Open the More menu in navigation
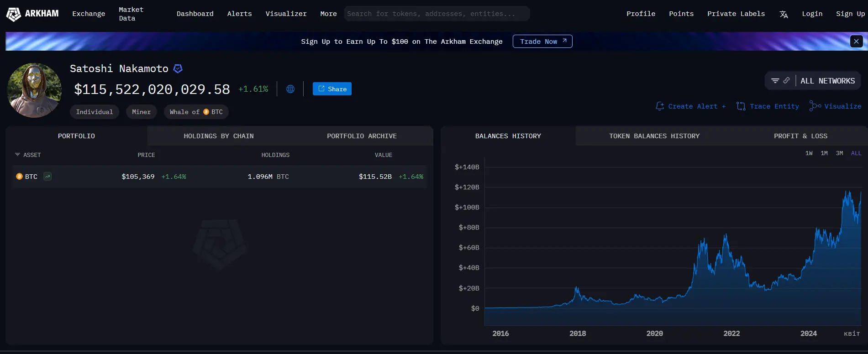This screenshot has width=868, height=354. coord(328,14)
